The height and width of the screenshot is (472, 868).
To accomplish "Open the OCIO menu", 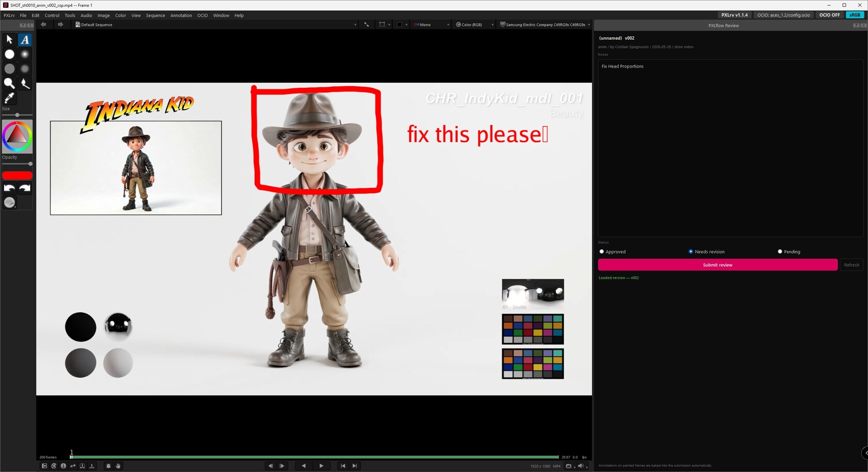I will (203, 15).
